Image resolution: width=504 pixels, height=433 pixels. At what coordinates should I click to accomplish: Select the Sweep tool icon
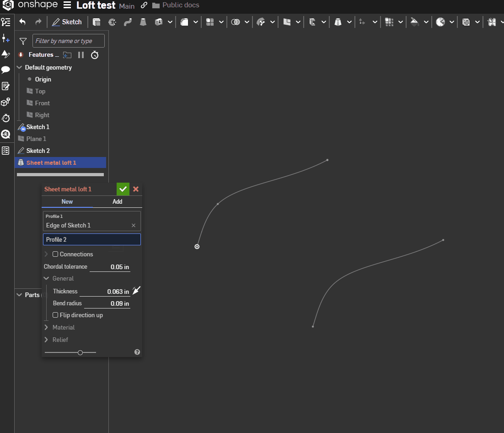pos(128,22)
